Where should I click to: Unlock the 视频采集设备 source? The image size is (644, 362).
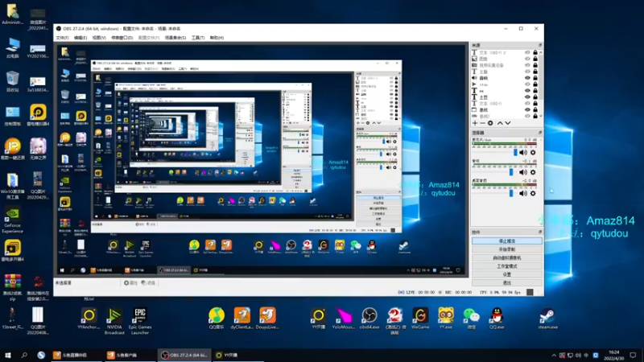click(x=535, y=65)
